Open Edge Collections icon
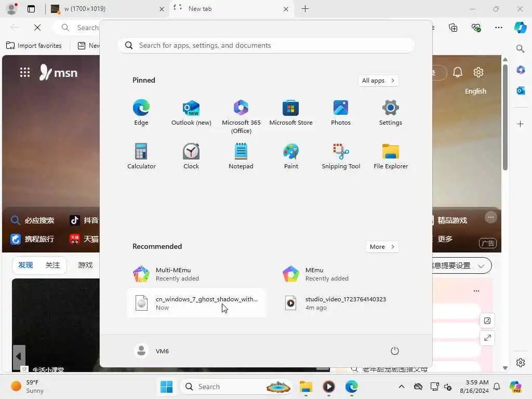 (453, 28)
